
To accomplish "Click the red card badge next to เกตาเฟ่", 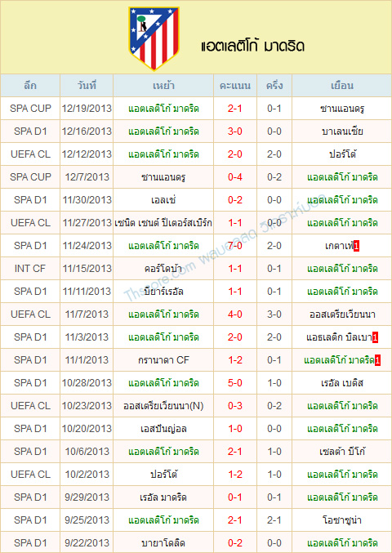I will [356, 246].
